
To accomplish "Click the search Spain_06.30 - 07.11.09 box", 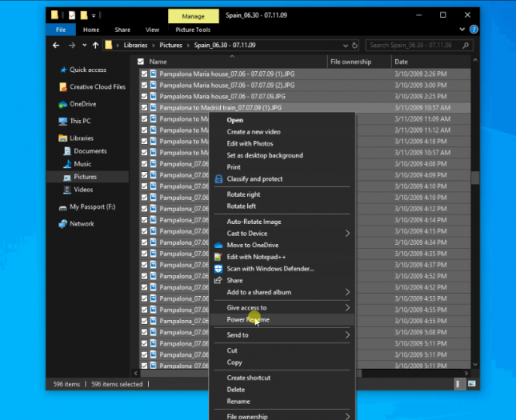I will coord(419,45).
